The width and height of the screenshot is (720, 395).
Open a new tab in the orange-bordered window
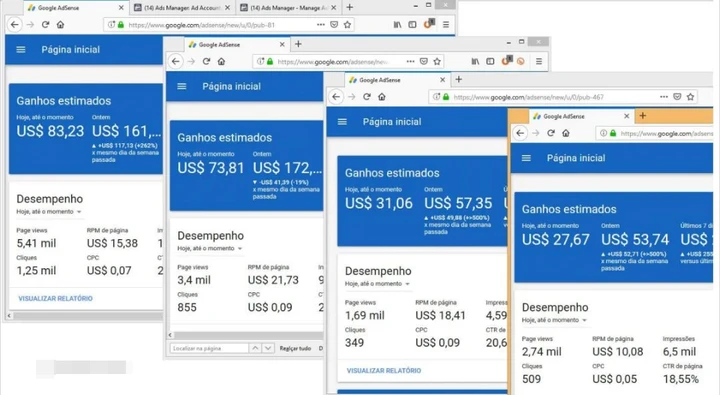[642, 116]
